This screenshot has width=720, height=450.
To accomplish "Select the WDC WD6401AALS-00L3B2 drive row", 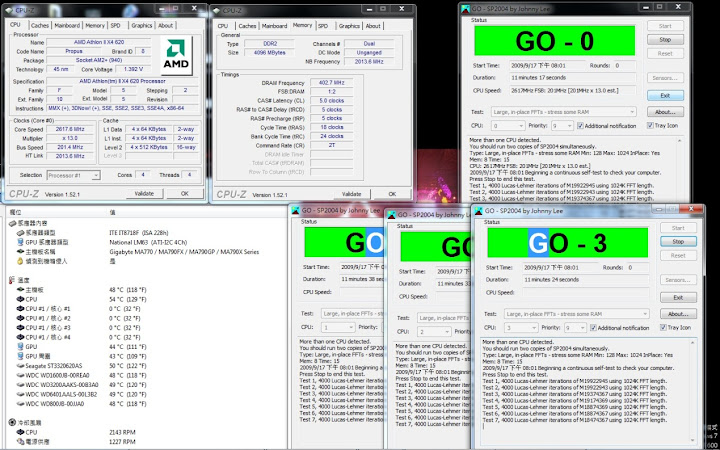I will point(82,394).
